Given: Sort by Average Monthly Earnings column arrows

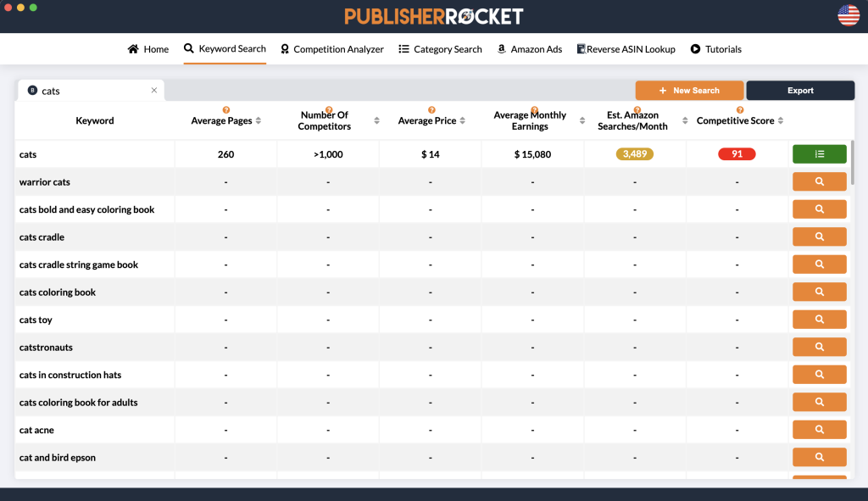Looking at the screenshot, I should [581, 121].
